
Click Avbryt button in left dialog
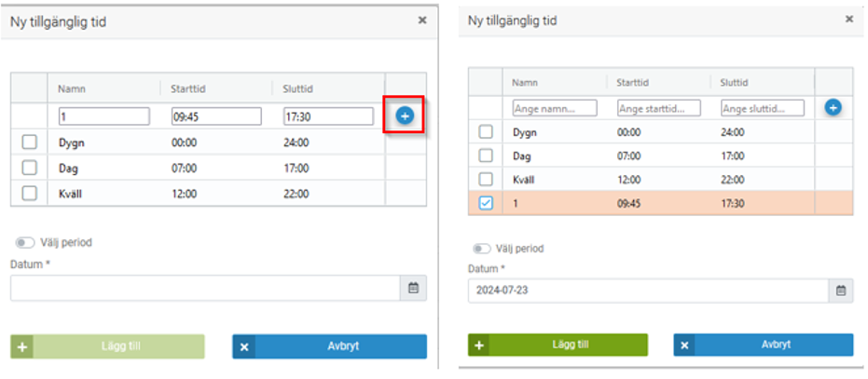click(x=329, y=346)
